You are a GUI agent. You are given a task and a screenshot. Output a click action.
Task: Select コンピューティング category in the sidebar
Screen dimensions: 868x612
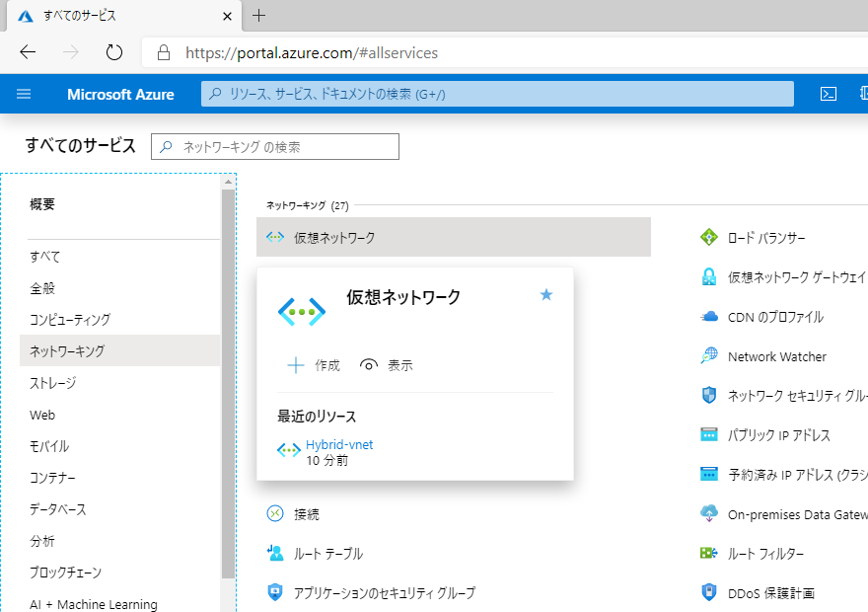pos(120,320)
